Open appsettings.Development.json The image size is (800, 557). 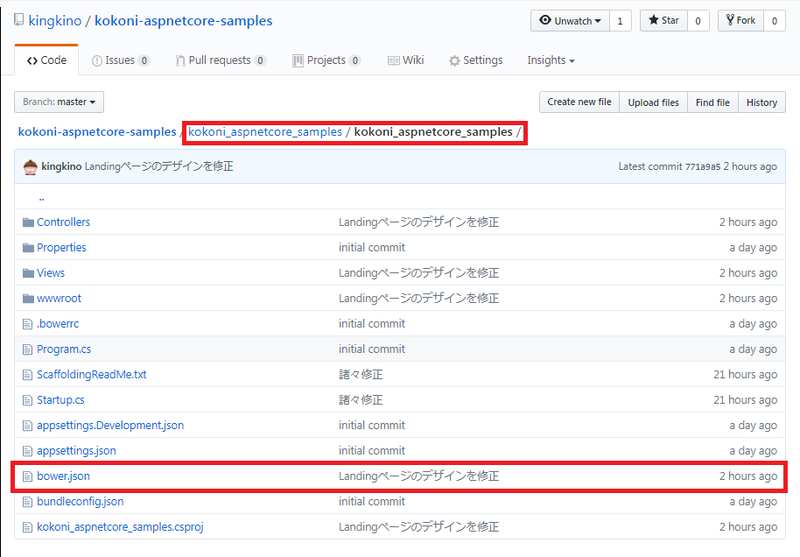point(110,425)
